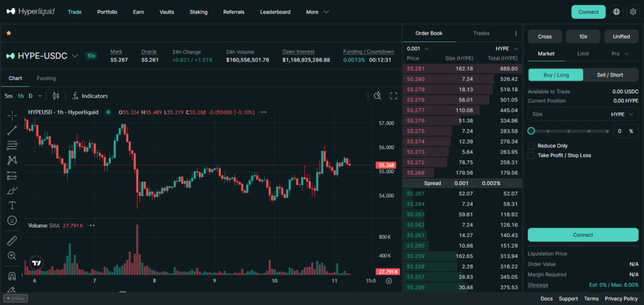The image size is (644, 305).
Task: Open Size field HYPE currency dropdown
Action: [622, 114]
